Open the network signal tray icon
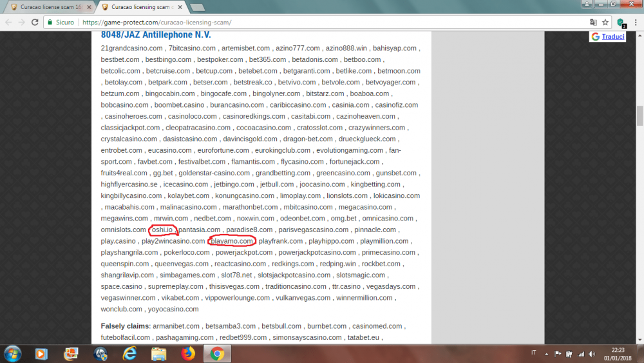The width and height of the screenshot is (644, 363). point(581,353)
